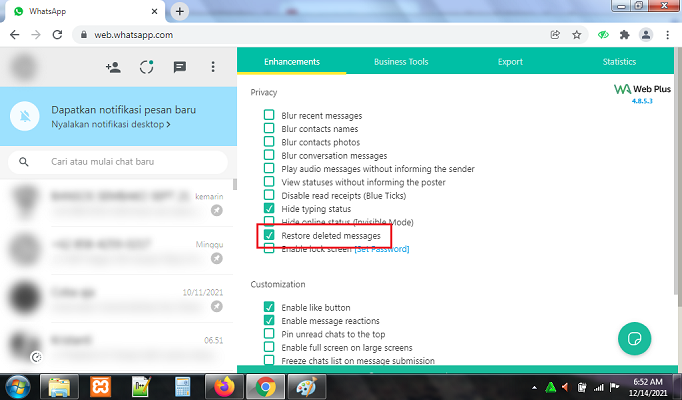Check Blur contacts names
This screenshot has width=682, height=400.
click(269, 128)
